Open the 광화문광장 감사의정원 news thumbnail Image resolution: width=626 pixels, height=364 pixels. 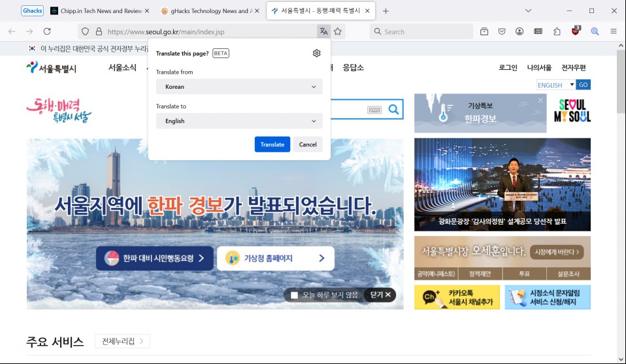click(502, 185)
